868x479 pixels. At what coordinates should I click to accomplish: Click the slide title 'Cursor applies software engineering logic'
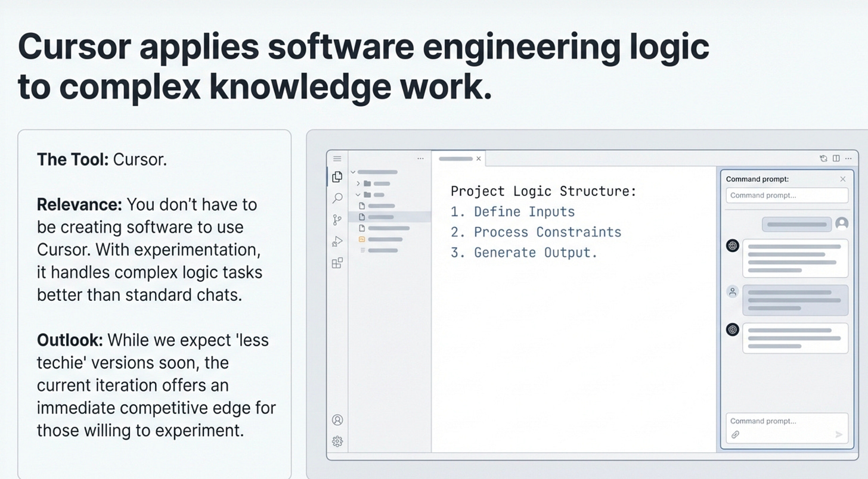[x=364, y=46]
